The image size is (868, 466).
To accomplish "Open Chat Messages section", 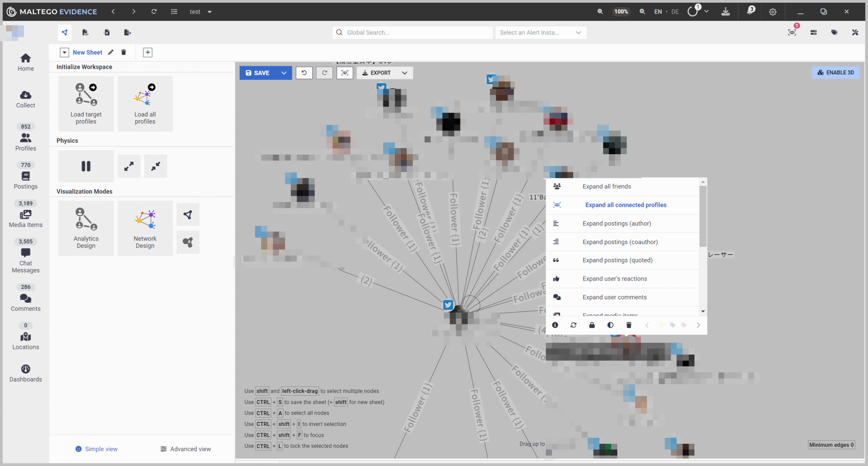I will pos(25,256).
